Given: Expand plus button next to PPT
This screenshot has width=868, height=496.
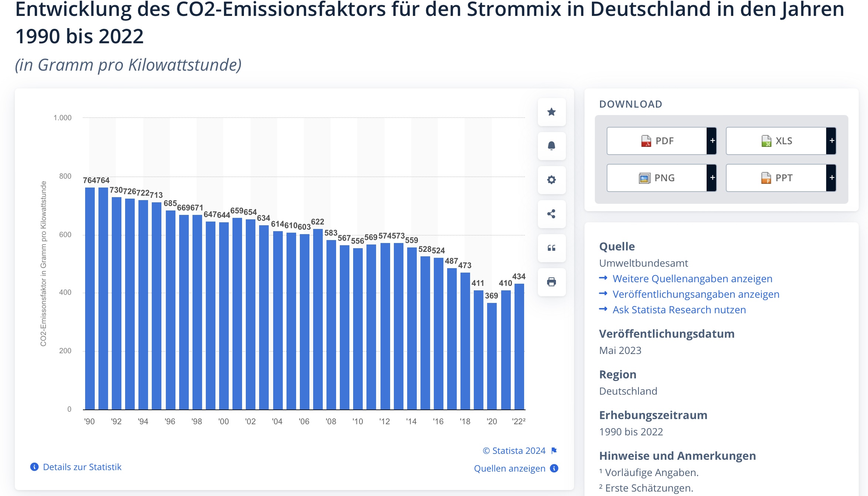Looking at the screenshot, I should [831, 178].
